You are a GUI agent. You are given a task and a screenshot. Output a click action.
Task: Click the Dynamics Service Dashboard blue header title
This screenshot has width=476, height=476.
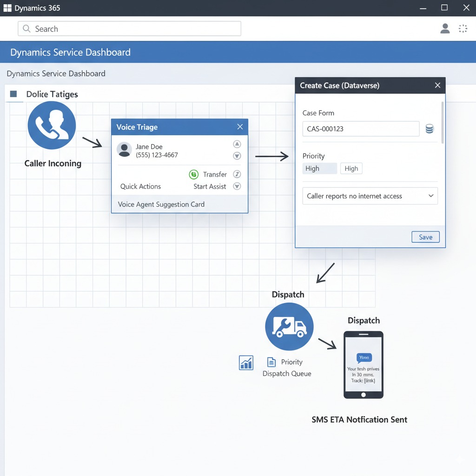click(x=71, y=52)
